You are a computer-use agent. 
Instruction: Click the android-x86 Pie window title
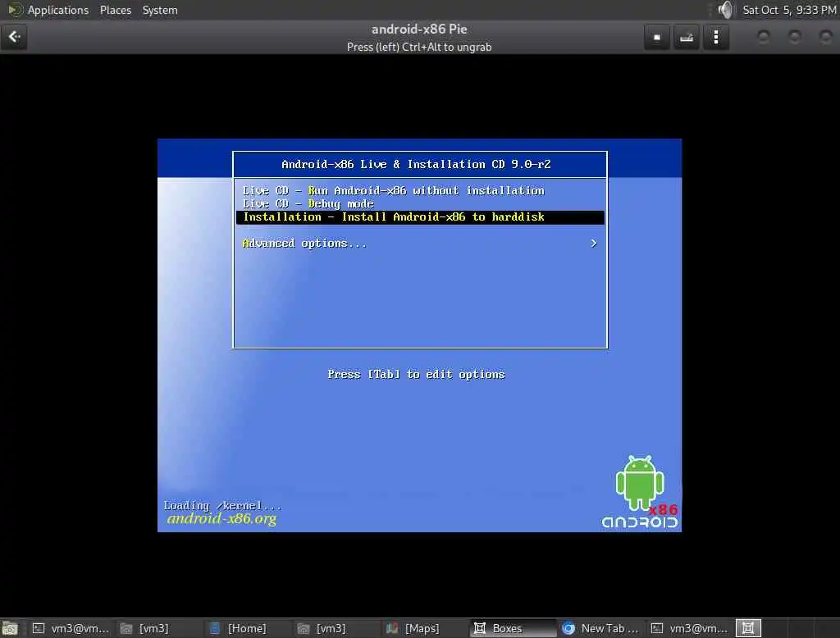(x=419, y=30)
